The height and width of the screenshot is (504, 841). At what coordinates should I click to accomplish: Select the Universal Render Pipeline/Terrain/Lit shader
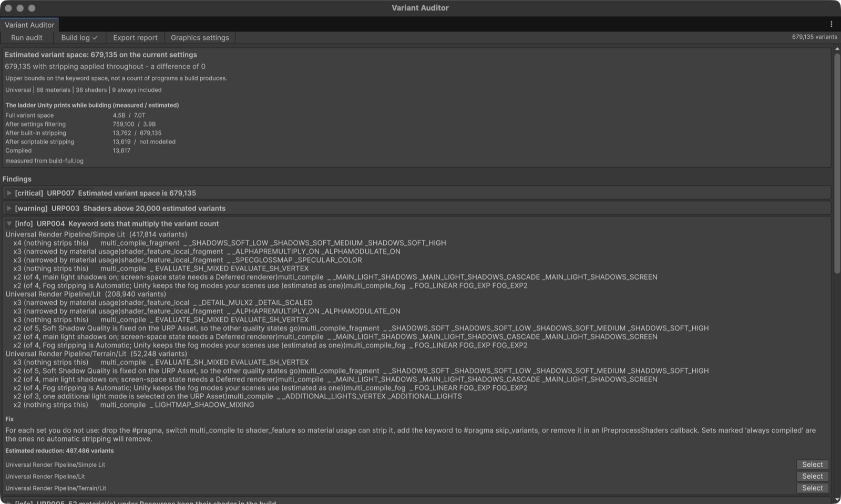(x=812, y=488)
